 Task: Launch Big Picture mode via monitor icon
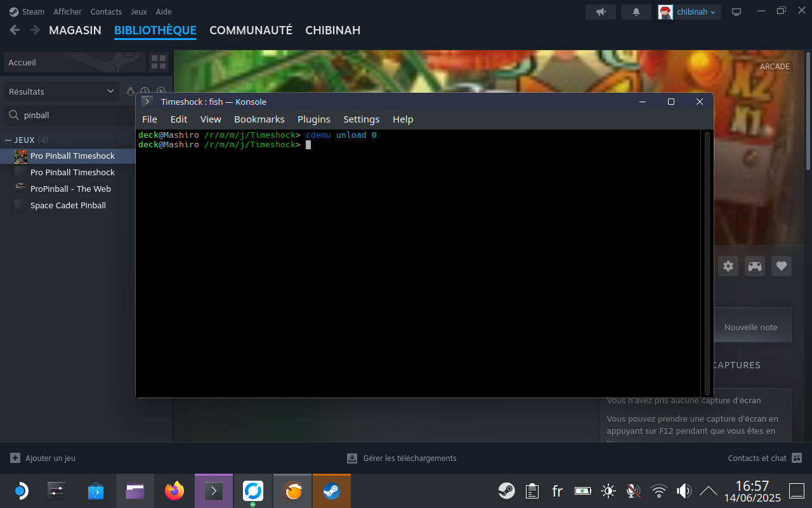pyautogui.click(x=737, y=11)
